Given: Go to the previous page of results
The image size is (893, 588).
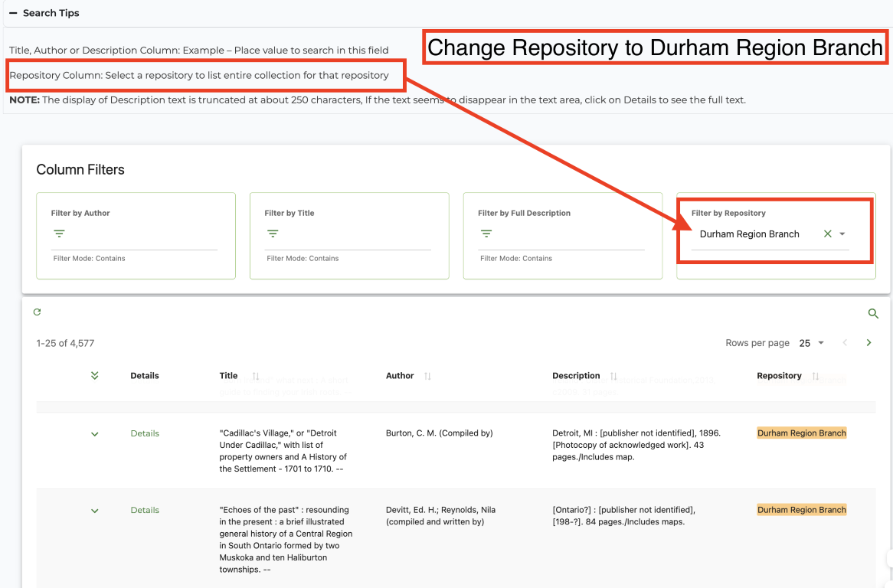Looking at the screenshot, I should point(846,343).
